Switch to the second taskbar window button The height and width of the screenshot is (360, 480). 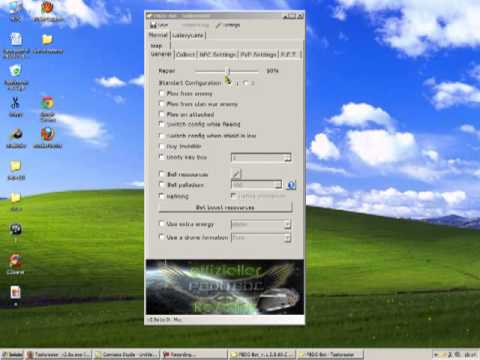tap(127, 355)
